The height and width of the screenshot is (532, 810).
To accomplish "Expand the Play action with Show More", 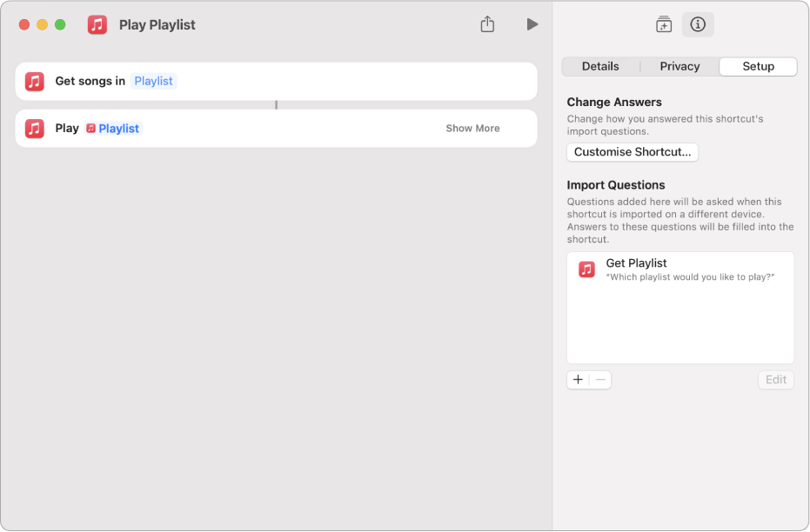I will click(472, 129).
